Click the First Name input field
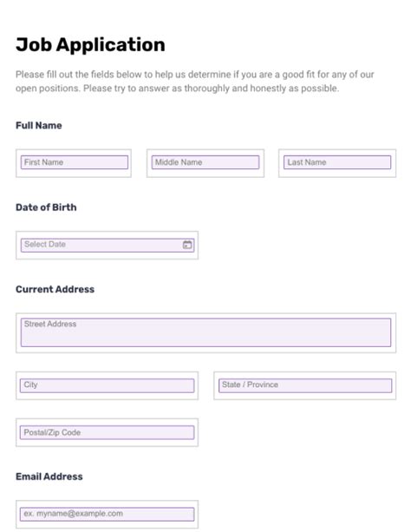This screenshot has width=411, height=532. [x=75, y=162]
